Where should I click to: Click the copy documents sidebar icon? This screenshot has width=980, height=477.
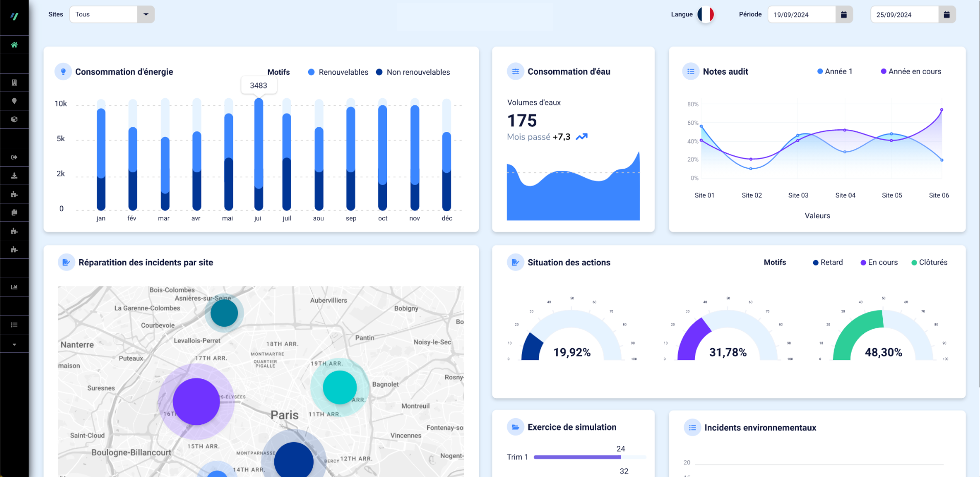pos(14,213)
